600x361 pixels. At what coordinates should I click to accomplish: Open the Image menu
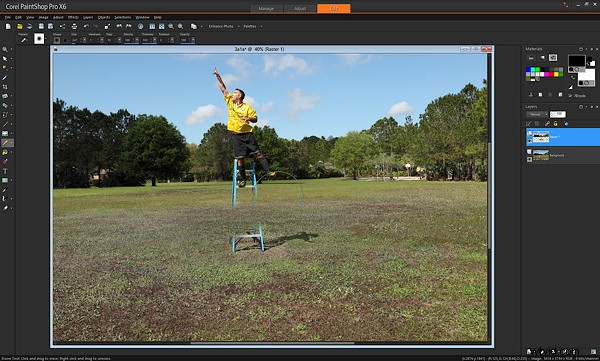(x=43, y=17)
